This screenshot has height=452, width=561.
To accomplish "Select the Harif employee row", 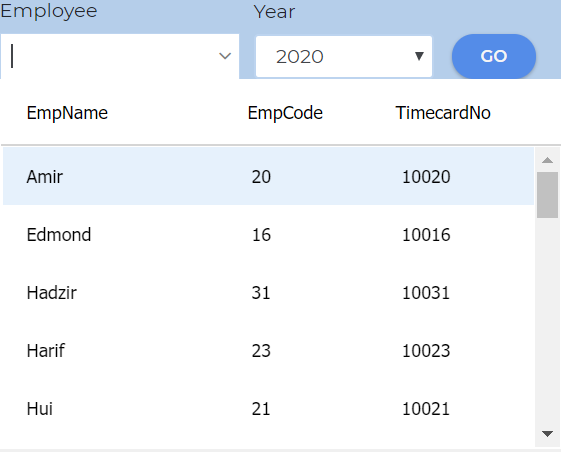I will pyautogui.click(x=268, y=351).
